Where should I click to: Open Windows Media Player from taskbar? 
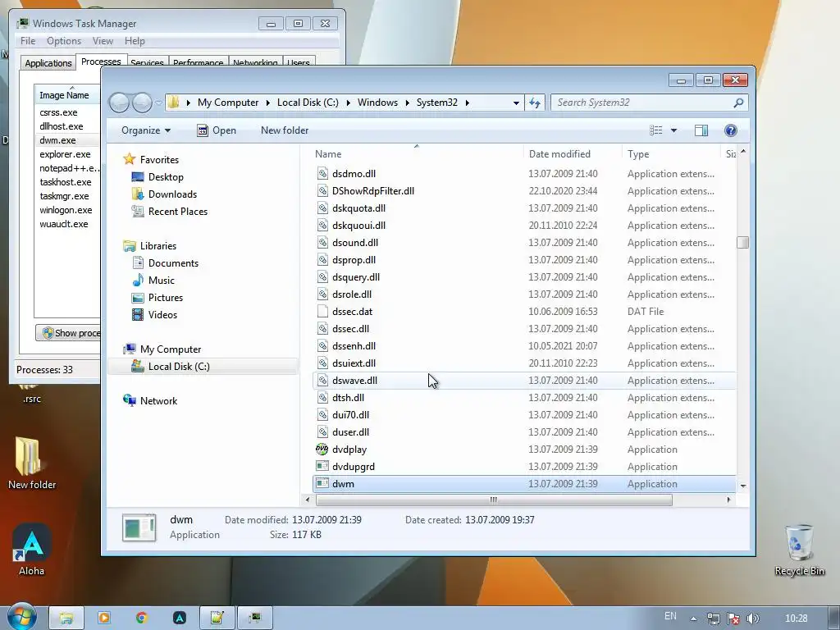(104, 619)
